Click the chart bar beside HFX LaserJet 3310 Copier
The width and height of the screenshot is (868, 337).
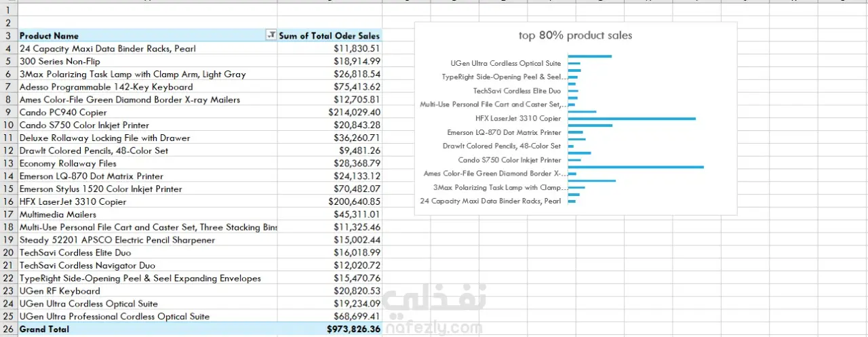631,119
